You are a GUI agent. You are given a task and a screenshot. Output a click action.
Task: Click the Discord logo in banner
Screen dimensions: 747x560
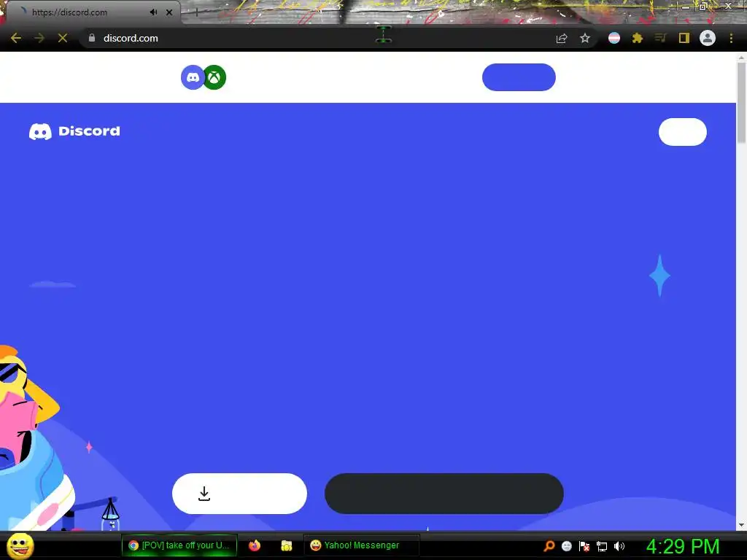tap(193, 77)
